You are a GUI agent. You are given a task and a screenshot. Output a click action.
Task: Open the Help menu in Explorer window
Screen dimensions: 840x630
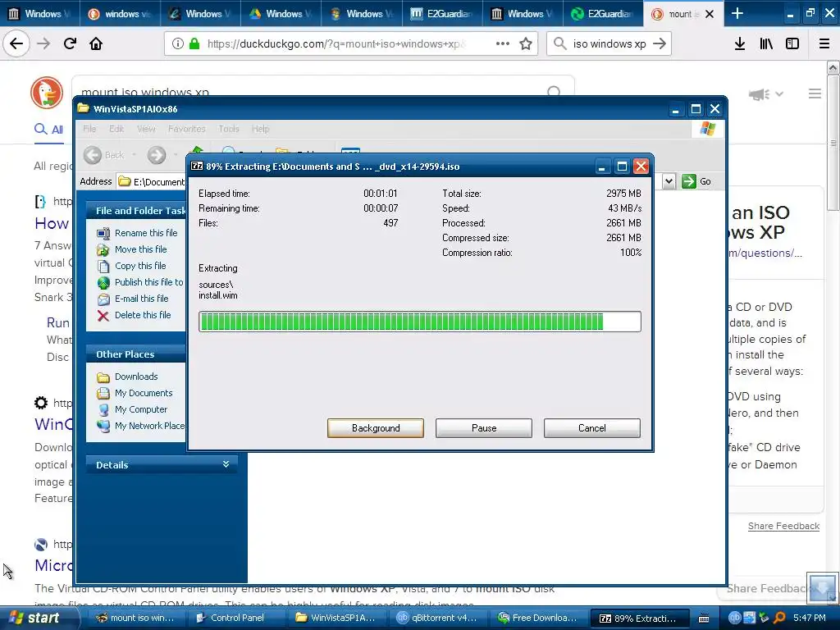260,129
